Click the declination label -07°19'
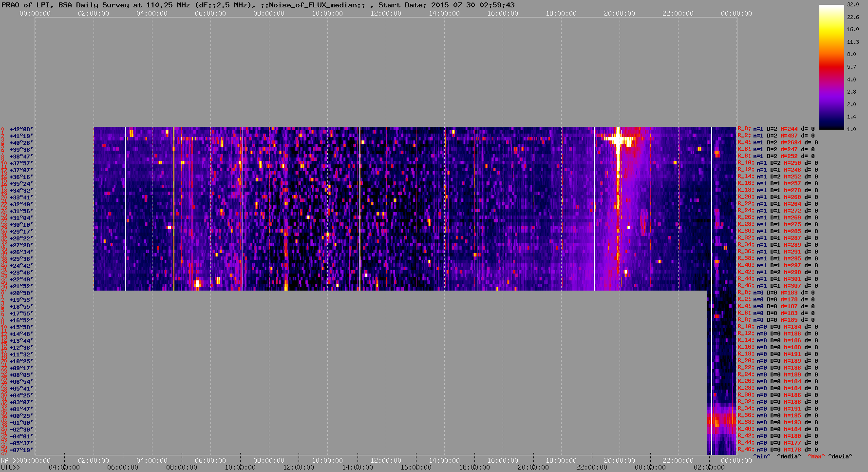This screenshot has height=472, width=868. [x=21, y=450]
